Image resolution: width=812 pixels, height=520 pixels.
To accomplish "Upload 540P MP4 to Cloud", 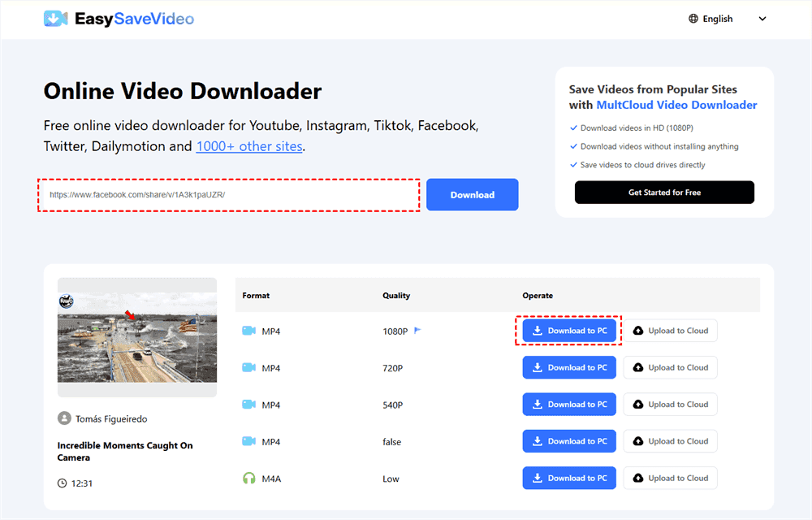I will [x=670, y=404].
